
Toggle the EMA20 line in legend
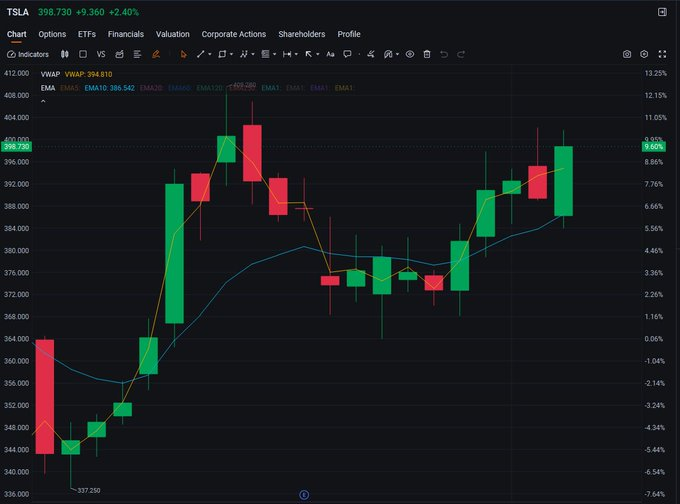pos(151,88)
